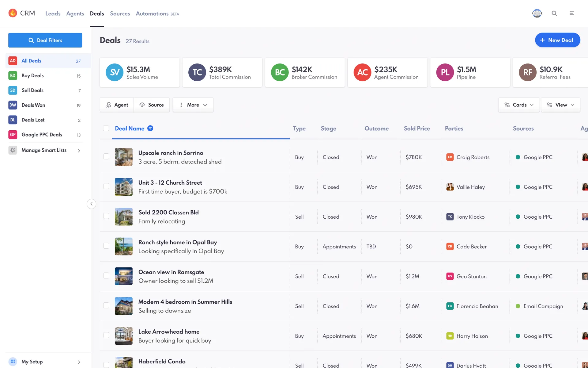The width and height of the screenshot is (588, 368).
Task: Filter by Source button
Action: [x=152, y=105]
